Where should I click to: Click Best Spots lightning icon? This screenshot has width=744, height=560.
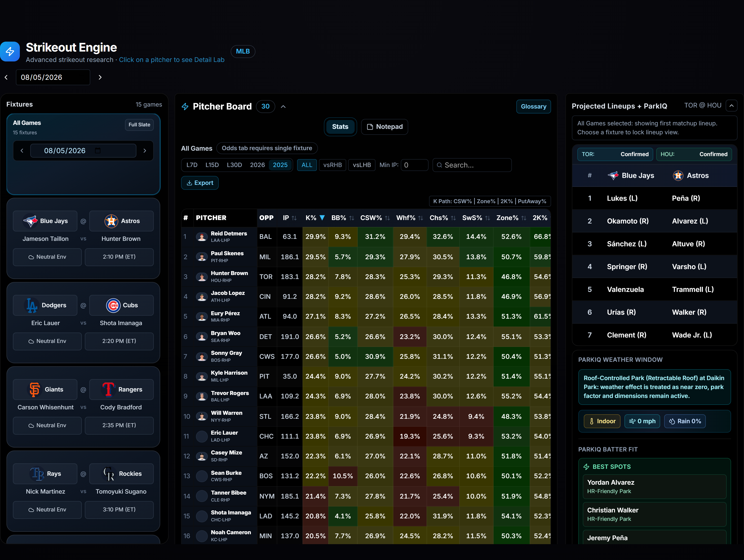[x=586, y=467]
